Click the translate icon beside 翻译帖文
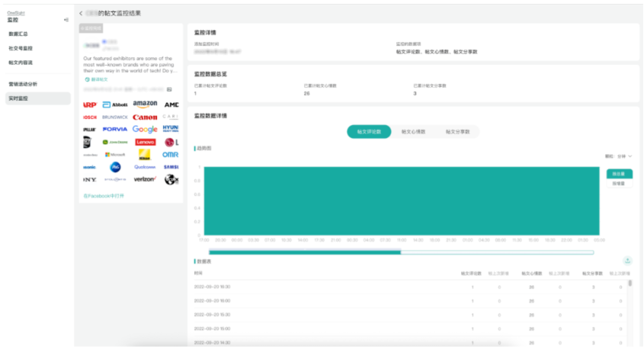This screenshot has width=644, height=352. point(87,79)
